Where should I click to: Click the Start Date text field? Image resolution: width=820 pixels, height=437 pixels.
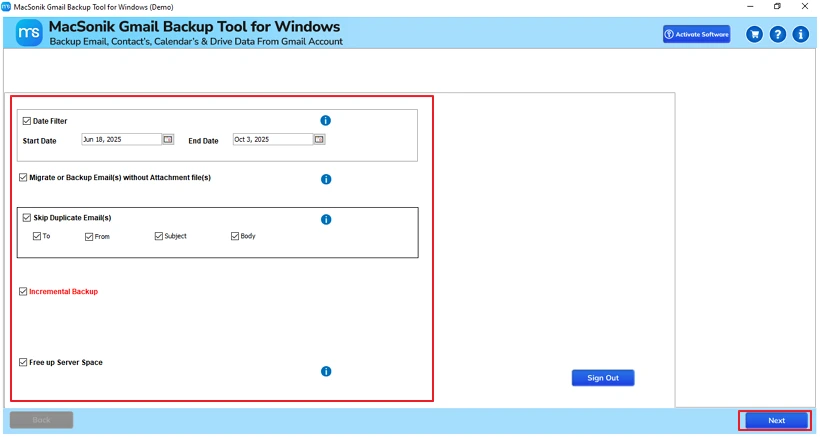[120, 140]
